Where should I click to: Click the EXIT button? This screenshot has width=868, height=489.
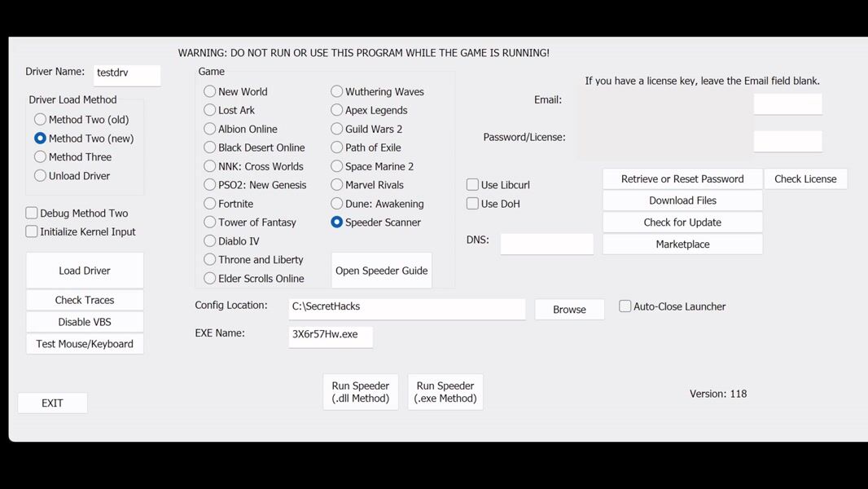[x=52, y=403]
